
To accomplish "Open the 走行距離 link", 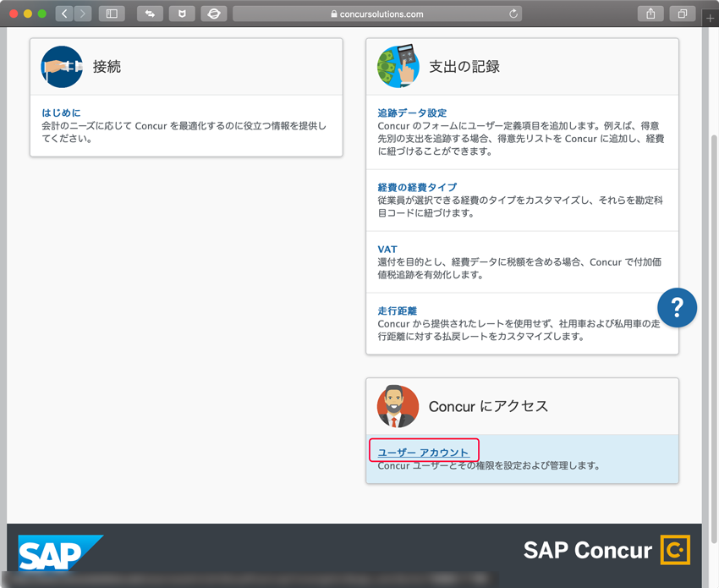I will click(397, 311).
